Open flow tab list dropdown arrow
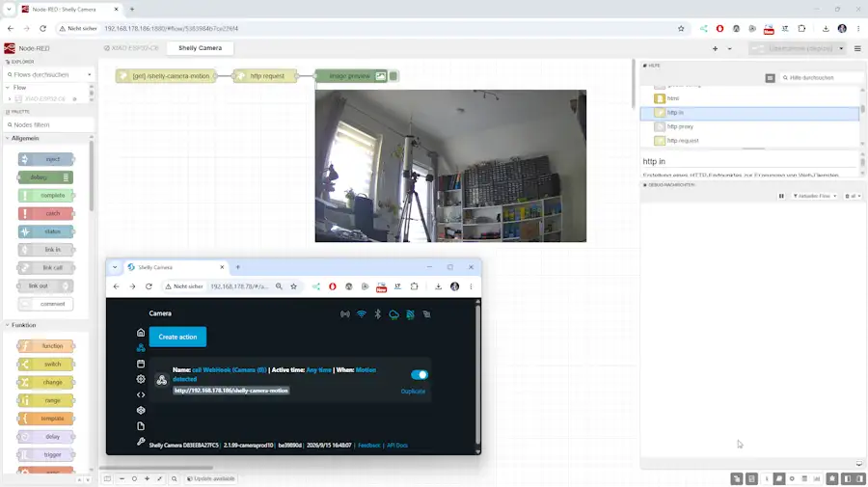The image size is (868, 487). pyautogui.click(x=730, y=48)
